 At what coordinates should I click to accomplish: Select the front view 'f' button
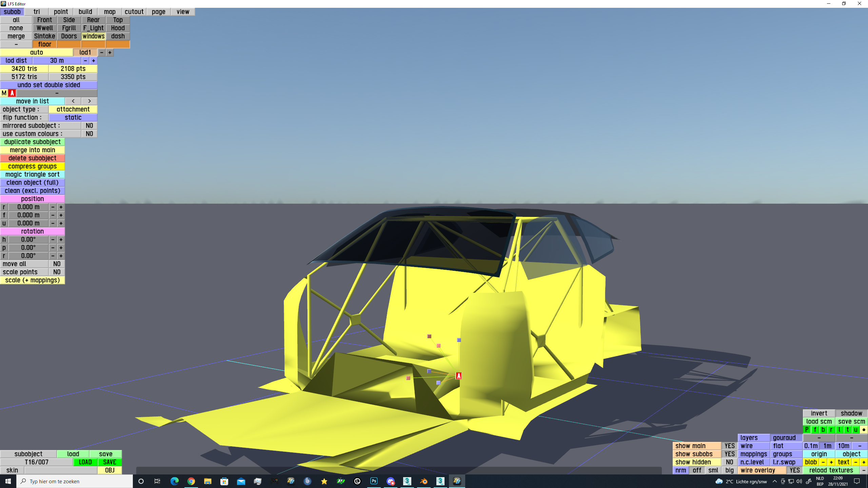[815, 429]
